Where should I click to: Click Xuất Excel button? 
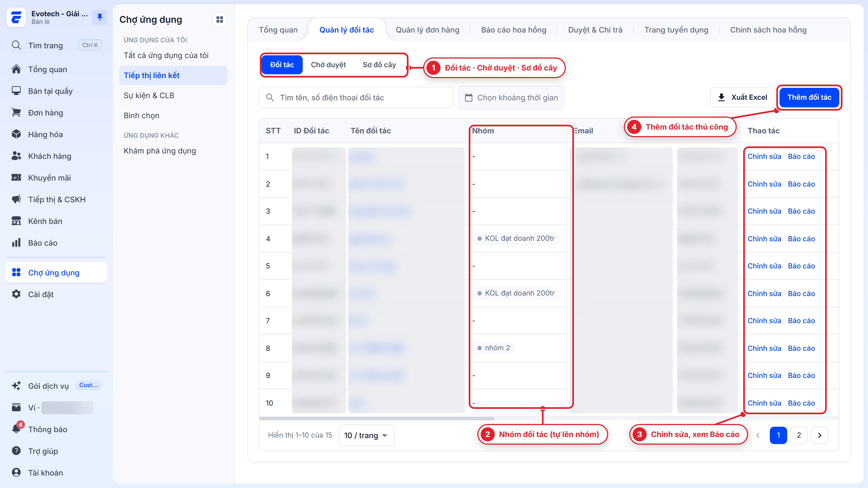click(x=743, y=97)
